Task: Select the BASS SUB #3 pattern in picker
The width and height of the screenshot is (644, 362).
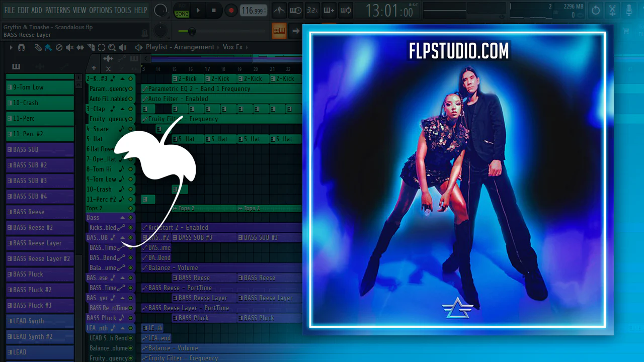Action: 40,181
